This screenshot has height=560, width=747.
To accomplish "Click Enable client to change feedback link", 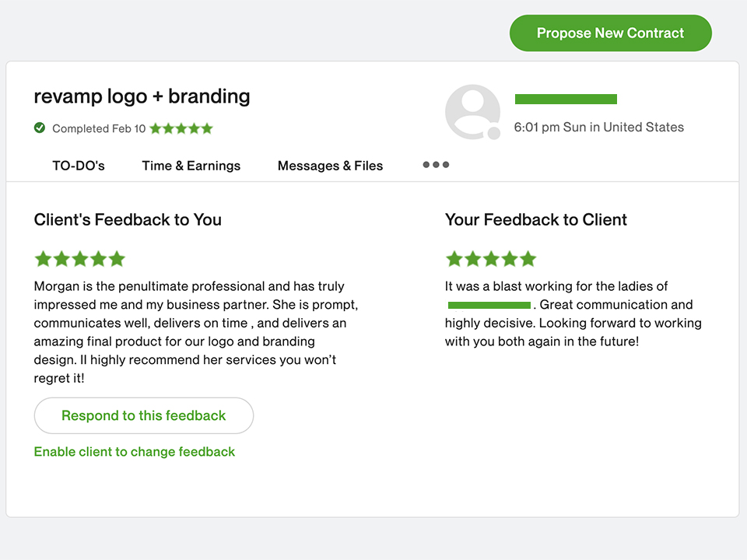I will (135, 451).
